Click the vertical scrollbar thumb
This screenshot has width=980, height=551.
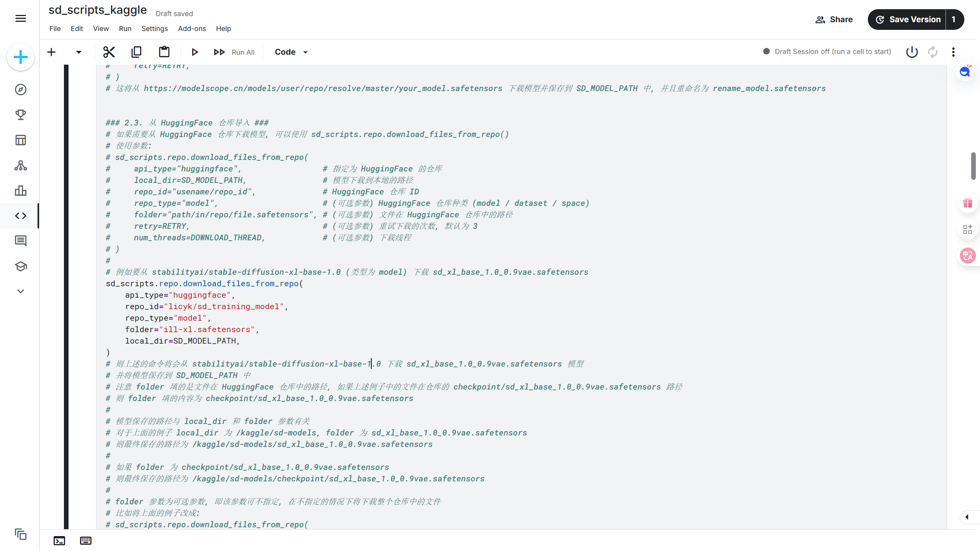[x=973, y=166]
